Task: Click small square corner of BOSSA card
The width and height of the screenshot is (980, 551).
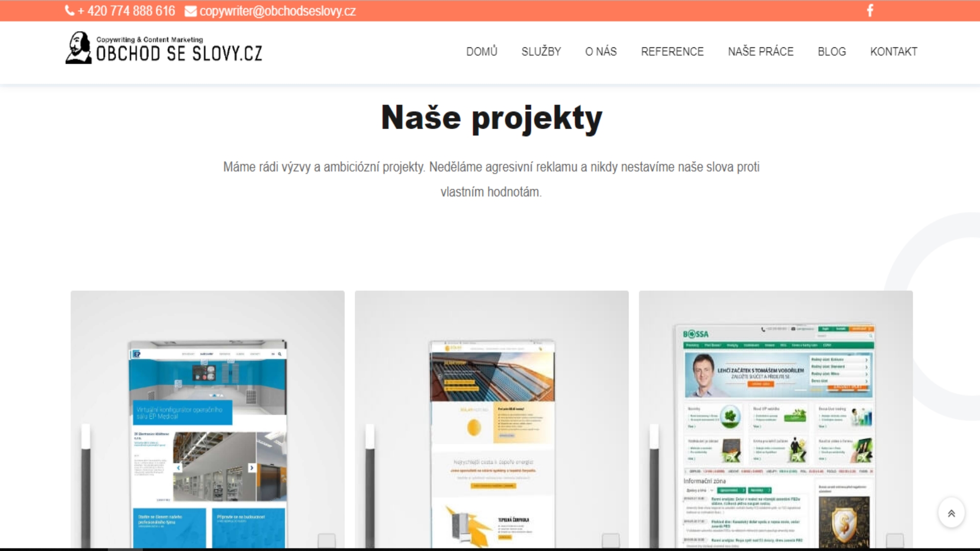Action: [895, 540]
